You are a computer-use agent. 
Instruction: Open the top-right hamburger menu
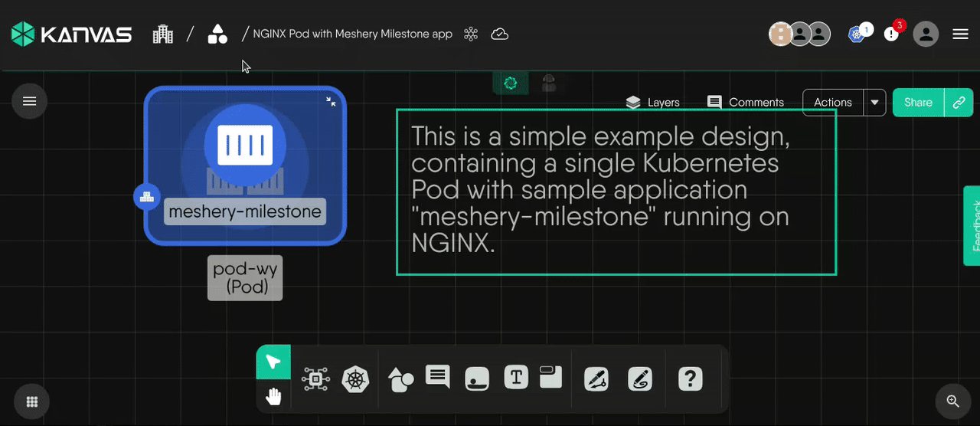coord(960,34)
